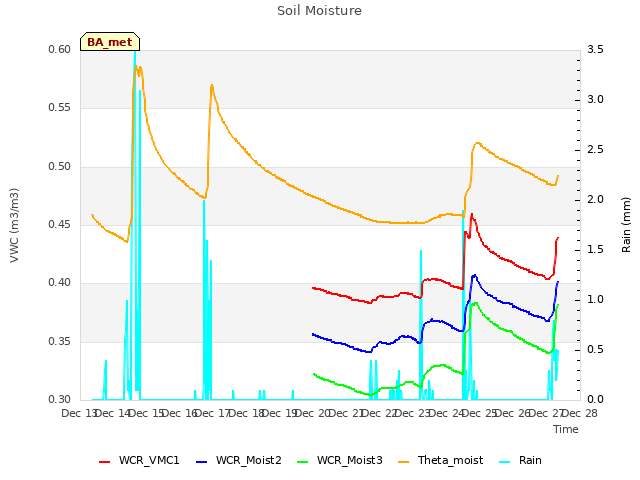Click the 2.0 right axis label
The height and width of the screenshot is (480, 640).
[x=595, y=200]
